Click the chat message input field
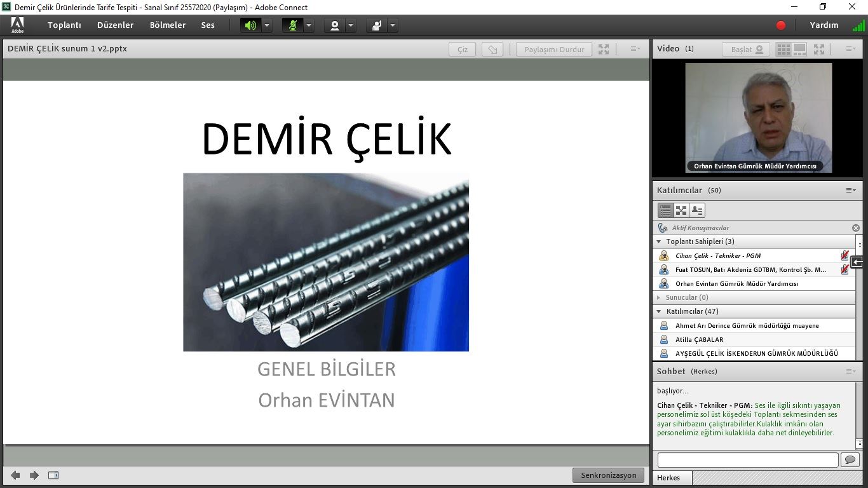Screen dimensions: 868x488 (x=747, y=459)
